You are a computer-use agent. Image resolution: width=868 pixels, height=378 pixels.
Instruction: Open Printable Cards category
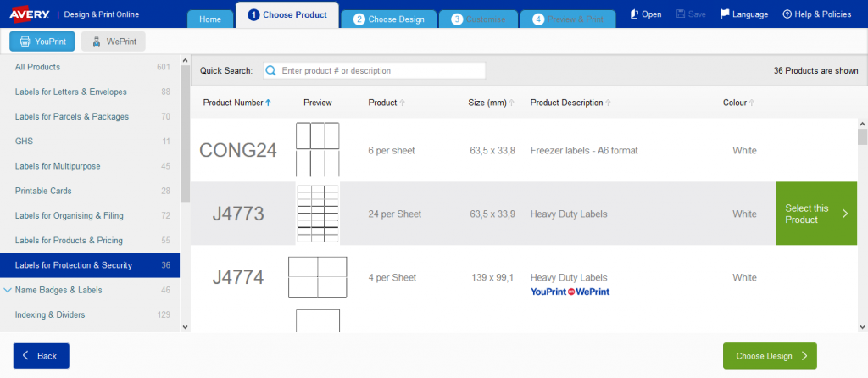tap(90, 191)
